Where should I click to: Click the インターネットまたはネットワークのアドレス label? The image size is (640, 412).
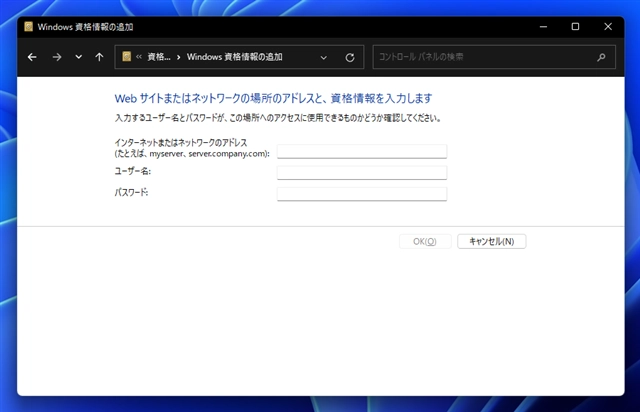click(x=192, y=148)
